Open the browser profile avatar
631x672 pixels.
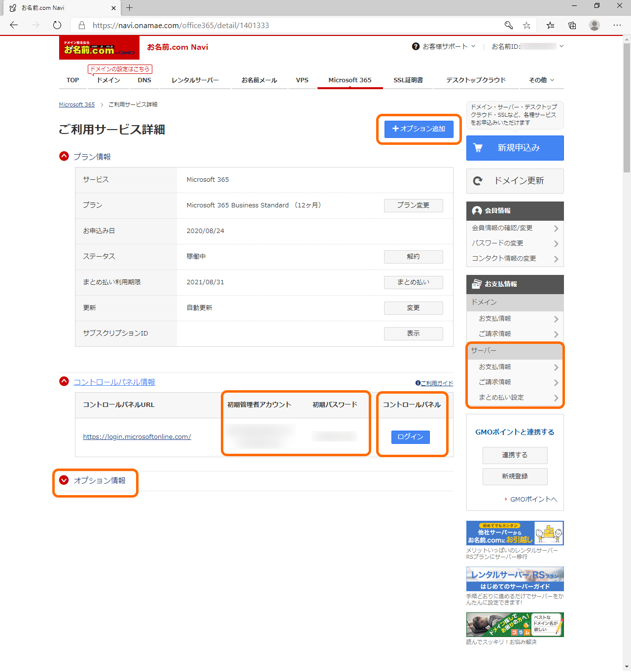pos(595,25)
